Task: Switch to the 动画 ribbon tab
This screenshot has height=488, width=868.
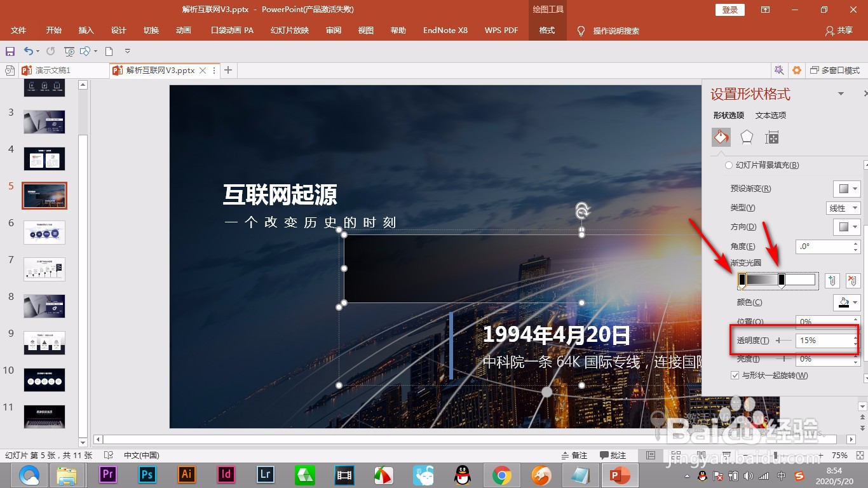Action: [183, 30]
